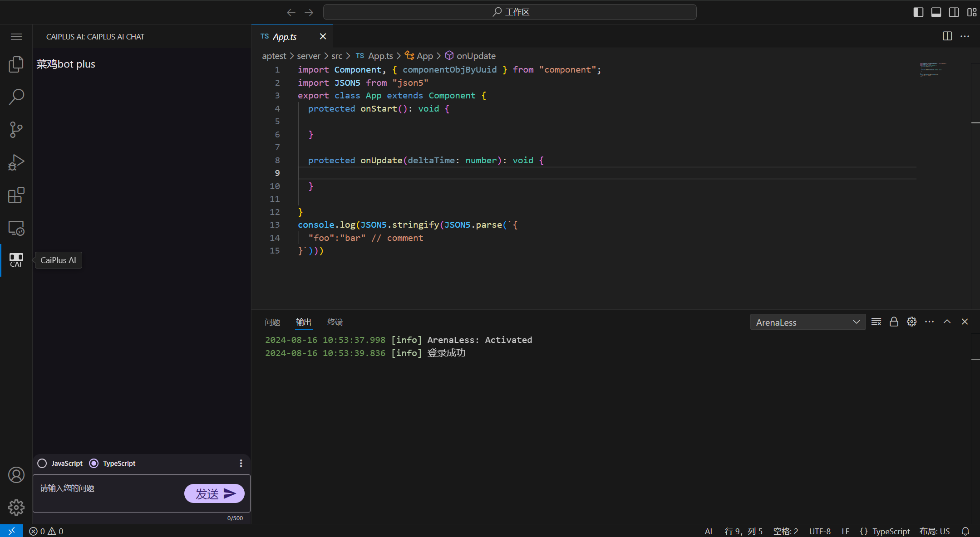
Task: Click the editor minimap preview
Action: tap(933, 69)
